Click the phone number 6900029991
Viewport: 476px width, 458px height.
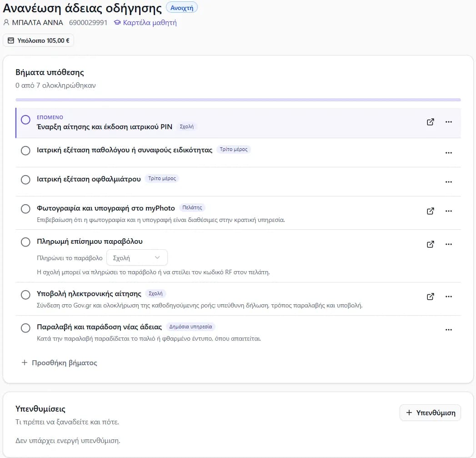88,23
